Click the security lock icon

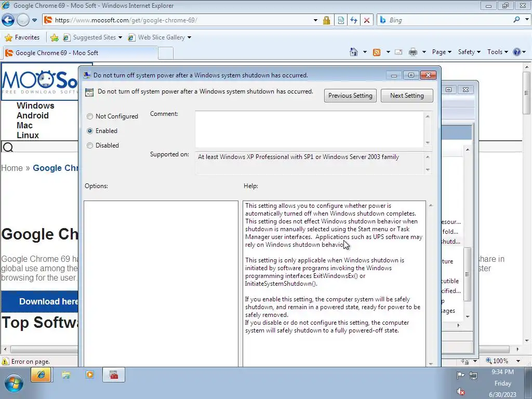tap(326, 20)
